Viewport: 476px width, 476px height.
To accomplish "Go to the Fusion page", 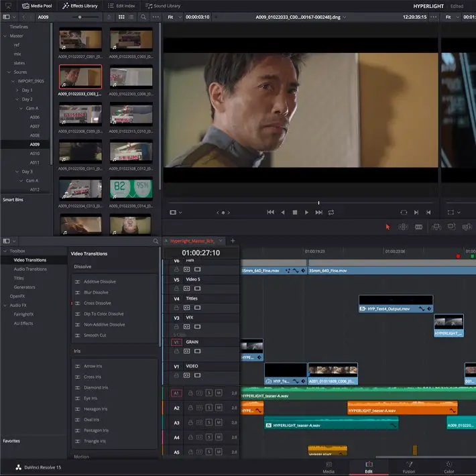I will point(409,467).
